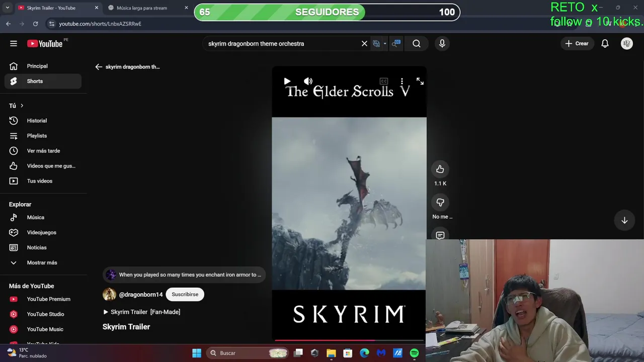Viewport: 644px width, 362px height.
Task: Click the dragonborn14 channel avatar
Action: [x=109, y=295]
